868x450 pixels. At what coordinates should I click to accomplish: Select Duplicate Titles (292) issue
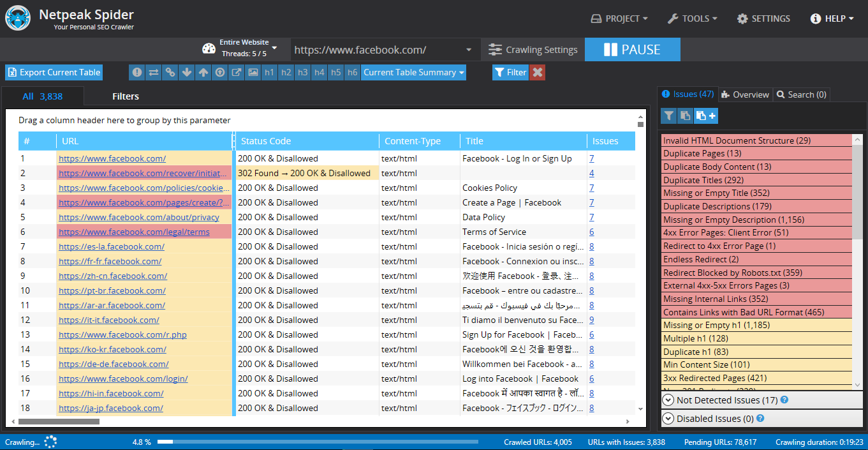(756, 180)
